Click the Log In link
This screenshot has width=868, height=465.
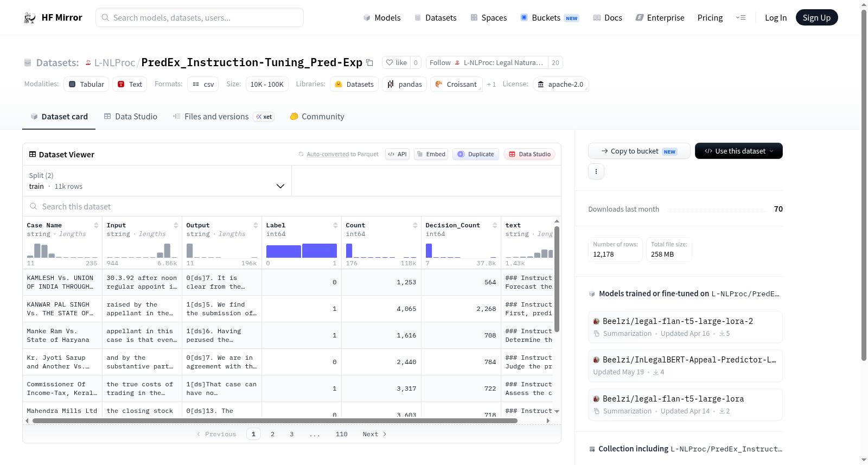pos(776,18)
